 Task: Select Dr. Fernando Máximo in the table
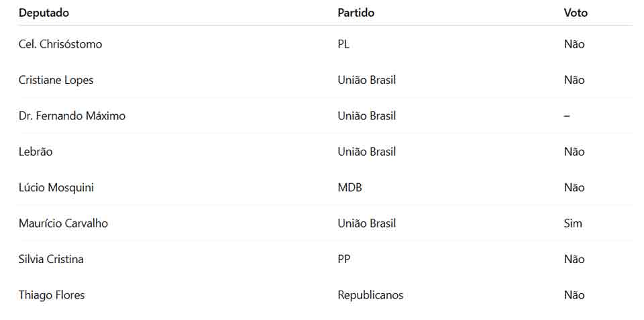[x=72, y=116]
